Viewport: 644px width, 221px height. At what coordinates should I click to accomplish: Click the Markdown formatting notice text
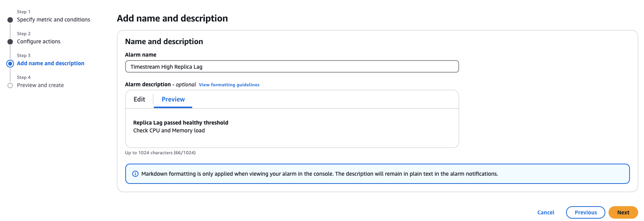319,174
